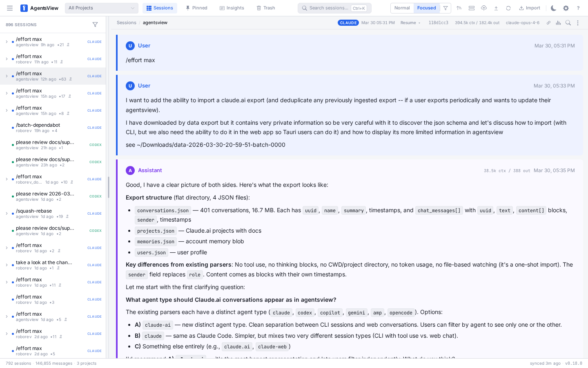Screen dimensions: 588x368
Task: Open the Pinned tab
Action: [196, 8]
